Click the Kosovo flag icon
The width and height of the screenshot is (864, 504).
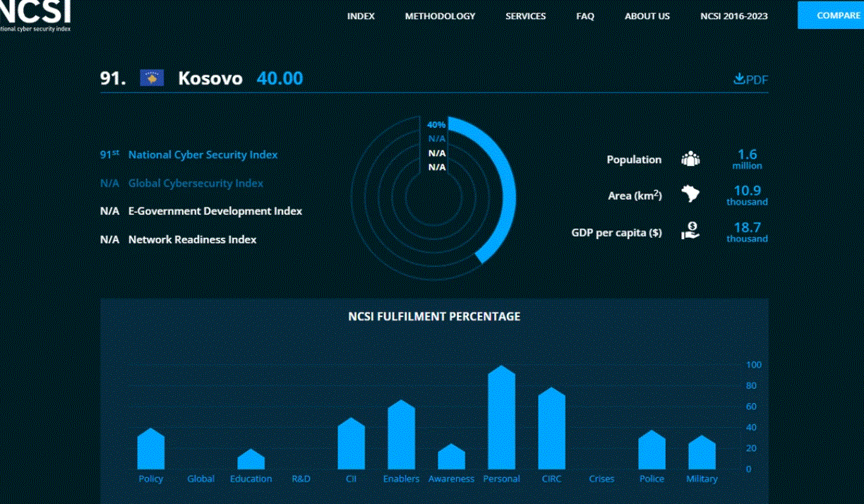point(152,78)
